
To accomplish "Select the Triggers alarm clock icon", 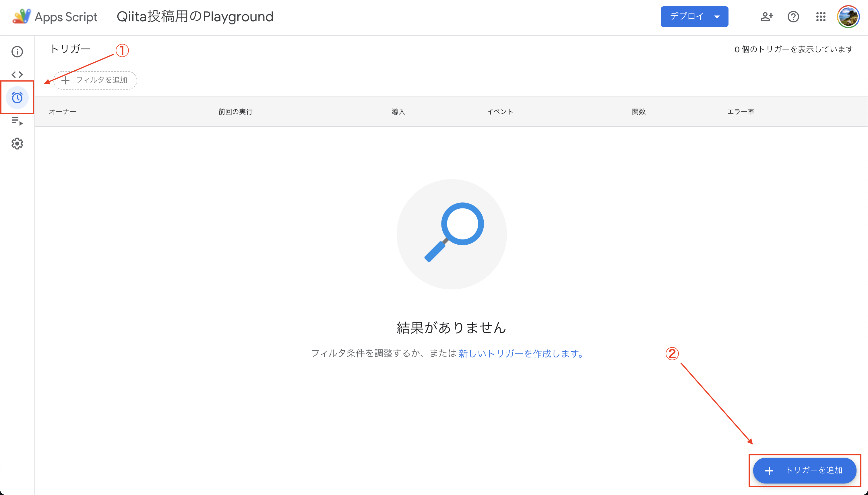I will [x=17, y=98].
